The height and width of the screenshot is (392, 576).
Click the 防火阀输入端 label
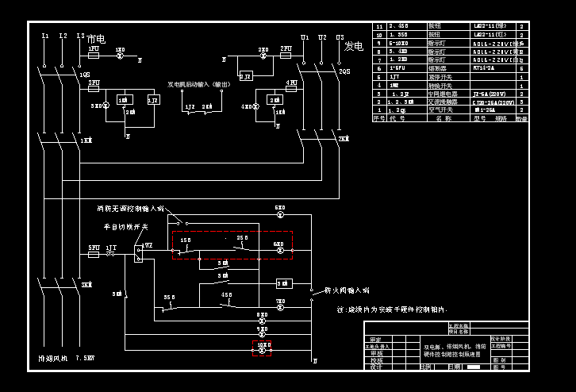(x=347, y=290)
